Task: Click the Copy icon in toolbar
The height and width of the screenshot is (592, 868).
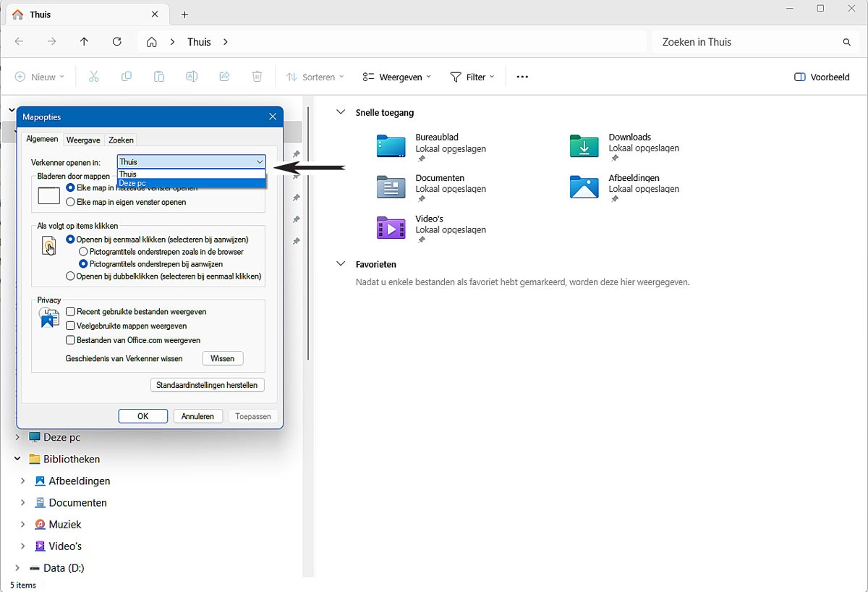Action: tap(127, 77)
